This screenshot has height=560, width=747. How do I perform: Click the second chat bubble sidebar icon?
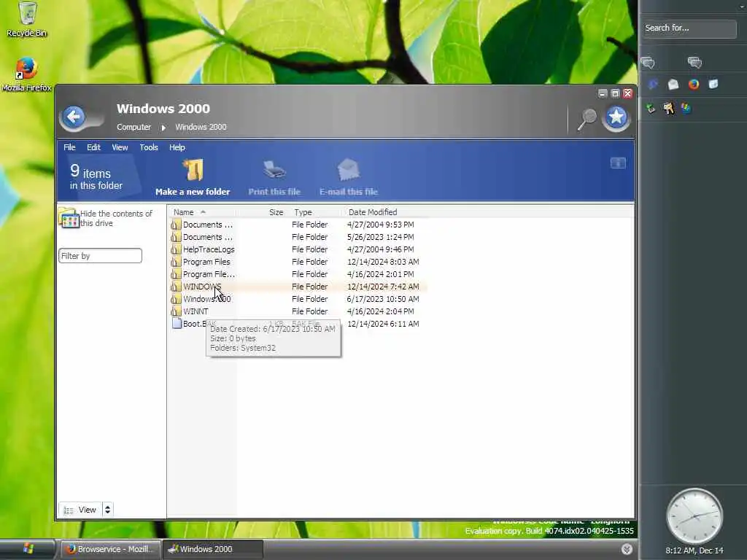click(x=694, y=63)
